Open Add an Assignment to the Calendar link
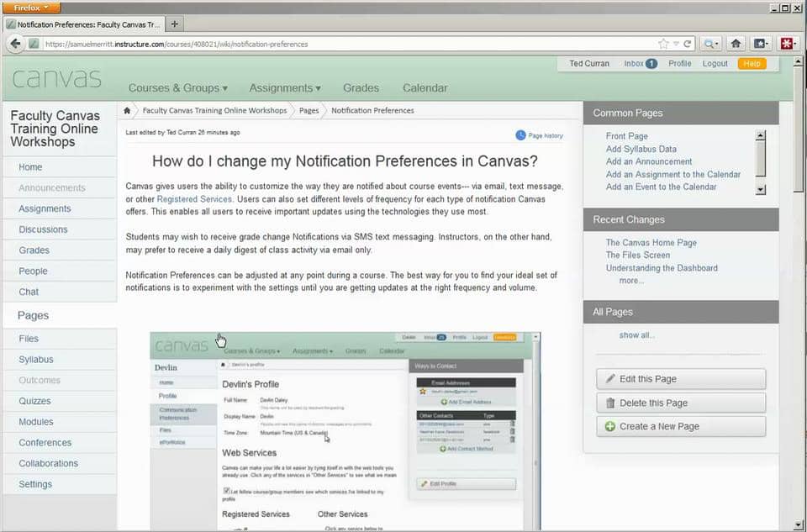 tap(672, 175)
